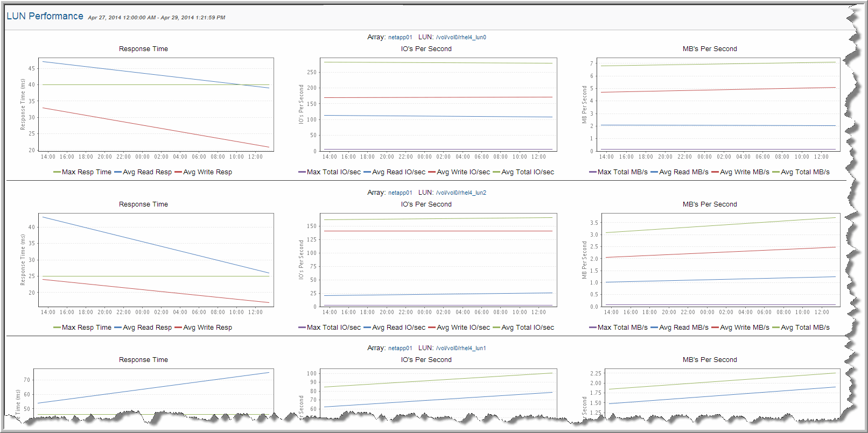Screen dimensions: 868x433
Task: Toggle Max Total MB/s legend for rhel4_lun2
Action: click(622, 328)
